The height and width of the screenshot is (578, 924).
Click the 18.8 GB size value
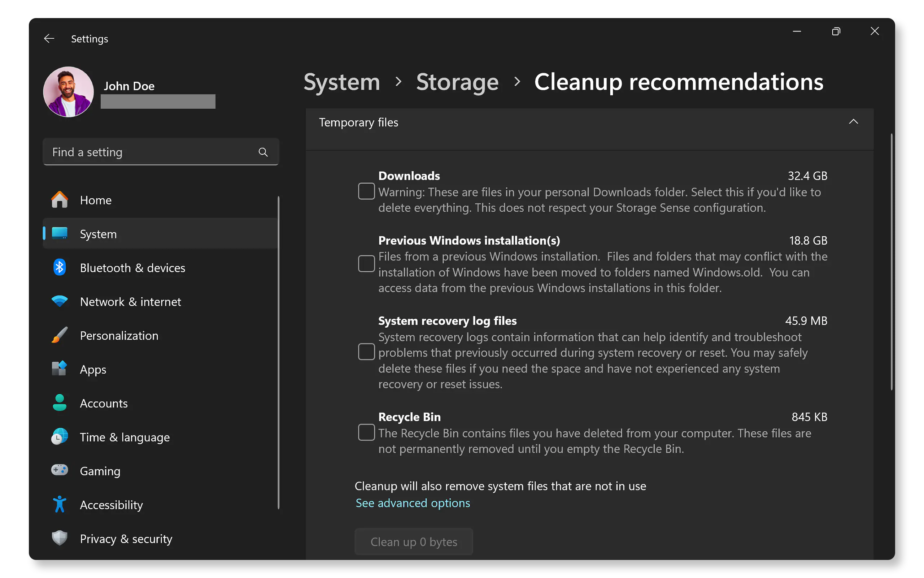808,240
